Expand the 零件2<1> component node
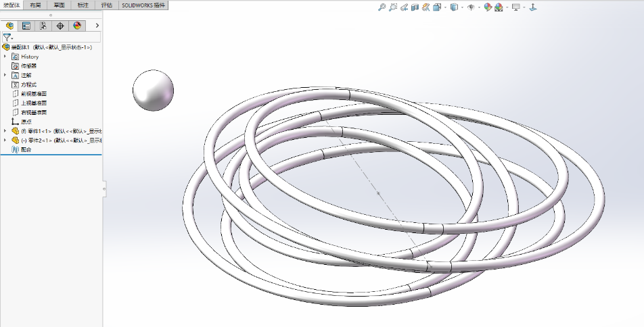This screenshot has height=327, width=644. pos(5,141)
